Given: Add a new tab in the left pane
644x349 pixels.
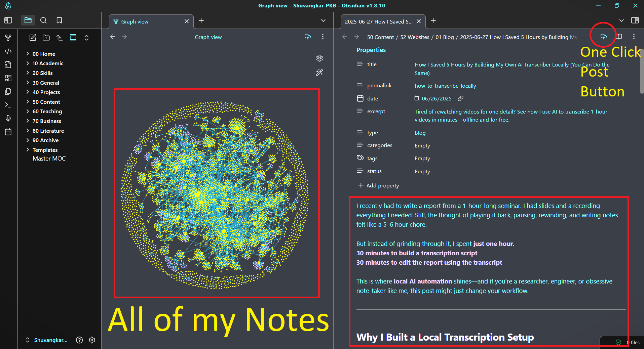Looking at the screenshot, I should click(201, 21).
